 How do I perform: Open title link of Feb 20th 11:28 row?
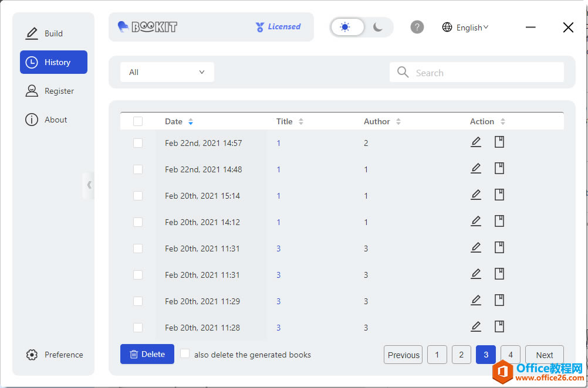click(279, 328)
